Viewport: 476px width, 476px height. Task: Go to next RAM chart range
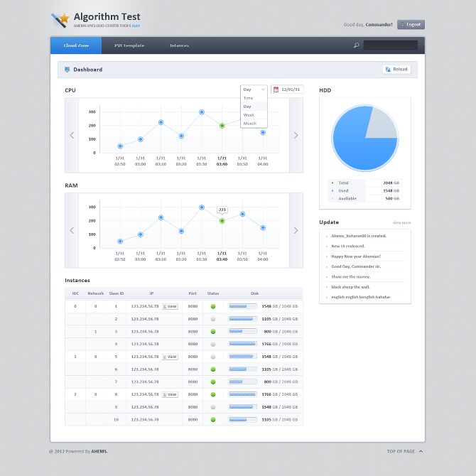[x=296, y=230]
